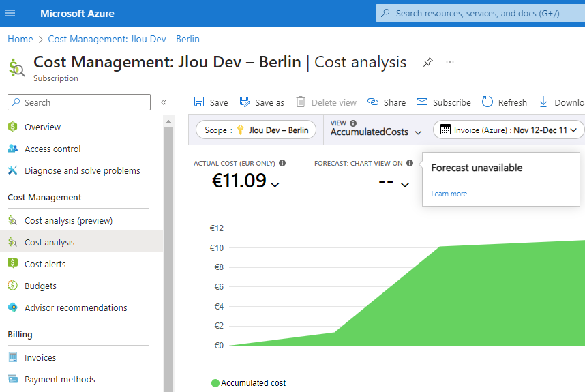Viewport: 585px width, 392px height.
Task: Open the Invoice date range dropdown
Action: pos(509,130)
